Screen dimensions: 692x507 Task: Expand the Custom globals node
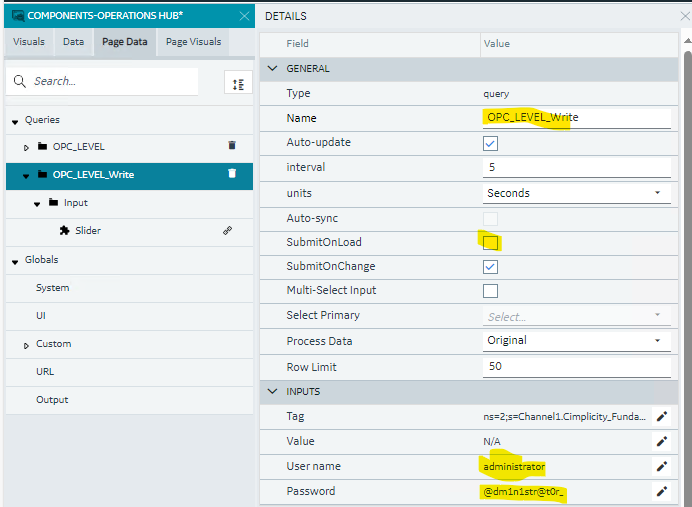26,346
